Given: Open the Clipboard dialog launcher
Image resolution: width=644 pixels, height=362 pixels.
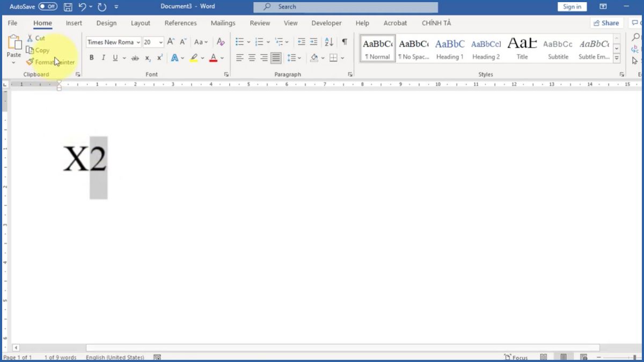Looking at the screenshot, I should tap(78, 75).
